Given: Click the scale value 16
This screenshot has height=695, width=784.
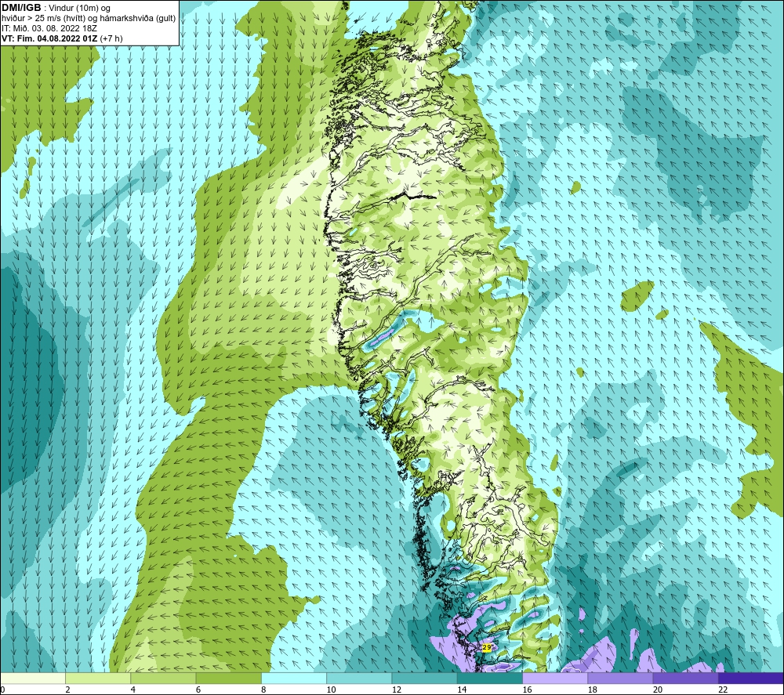Looking at the screenshot, I should 528,690.
